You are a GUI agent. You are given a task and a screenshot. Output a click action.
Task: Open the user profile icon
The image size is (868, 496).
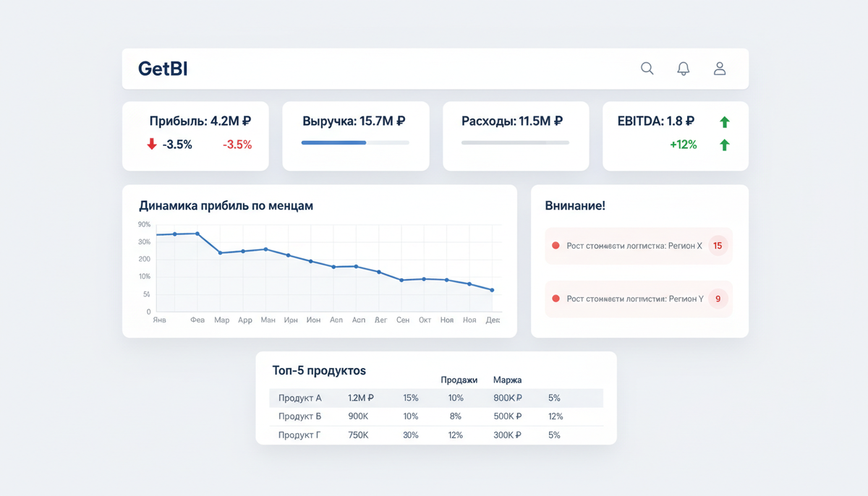tap(720, 69)
